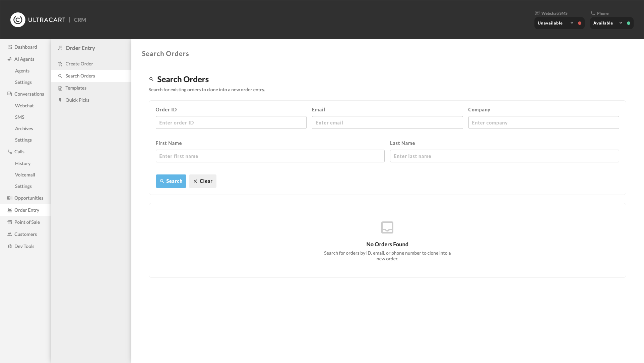Select Search Orders submenu item
The image size is (644, 363).
tap(91, 76)
